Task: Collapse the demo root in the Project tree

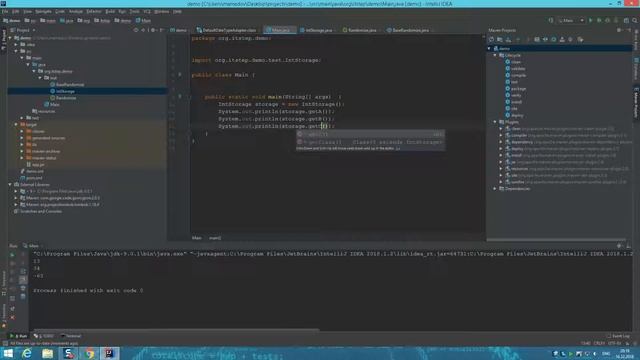Action: [10, 38]
